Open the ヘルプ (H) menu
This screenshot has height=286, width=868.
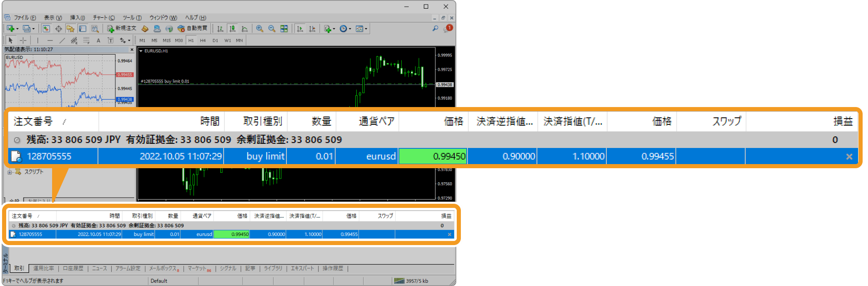(x=196, y=17)
